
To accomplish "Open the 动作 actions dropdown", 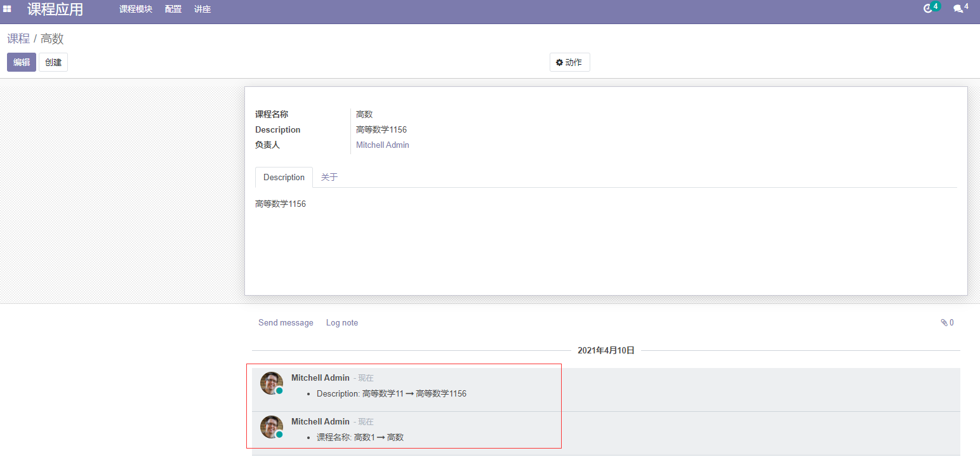I will tap(569, 62).
